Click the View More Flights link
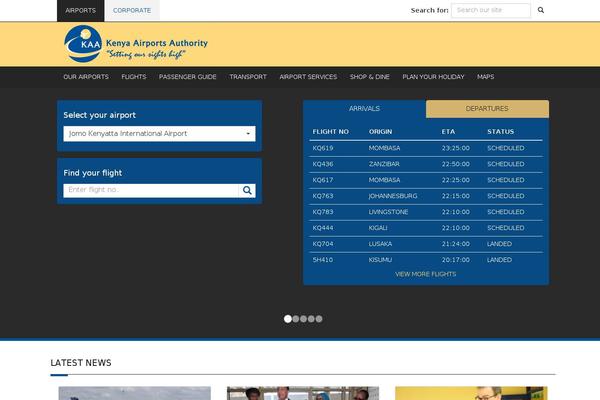The height and width of the screenshot is (400, 600). click(x=426, y=274)
